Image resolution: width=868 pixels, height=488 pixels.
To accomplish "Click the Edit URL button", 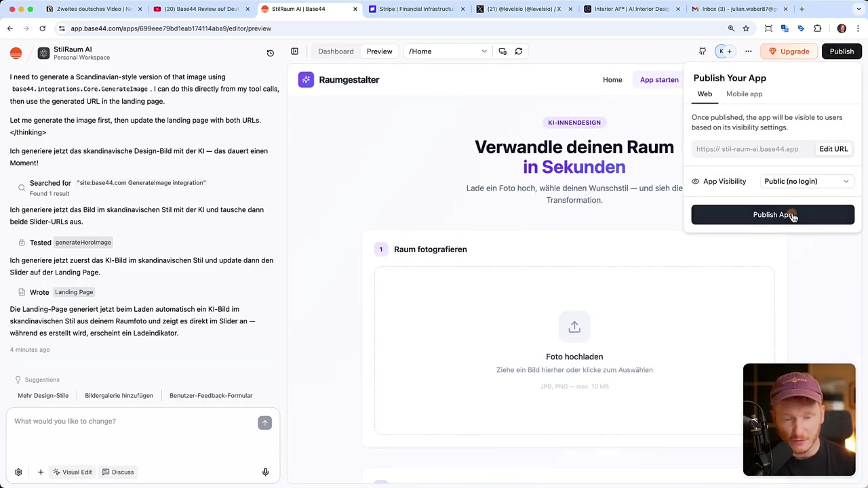I will (x=833, y=149).
